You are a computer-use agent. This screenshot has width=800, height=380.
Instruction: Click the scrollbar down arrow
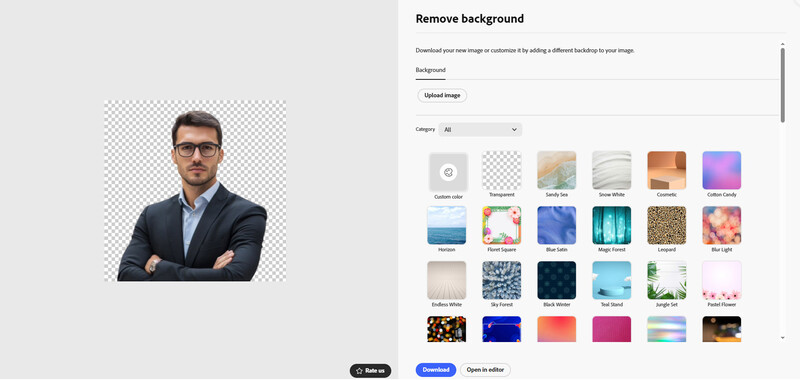783,338
